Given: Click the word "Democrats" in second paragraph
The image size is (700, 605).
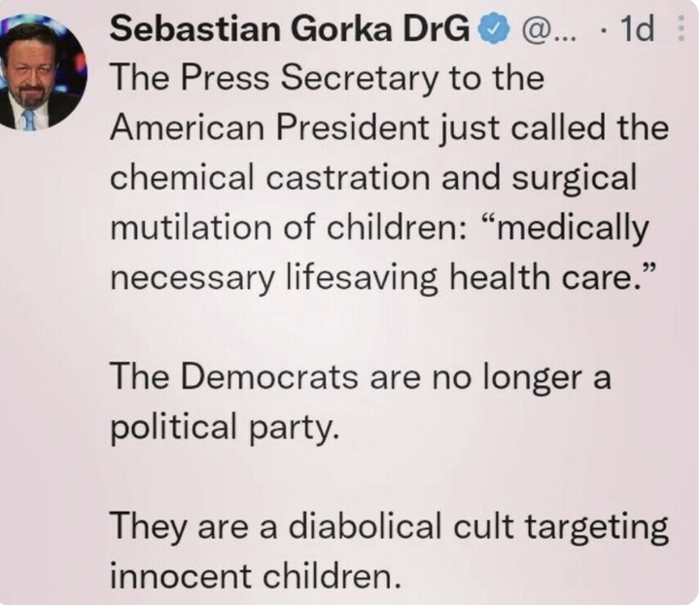Looking at the screenshot, I should pyautogui.click(x=268, y=376).
